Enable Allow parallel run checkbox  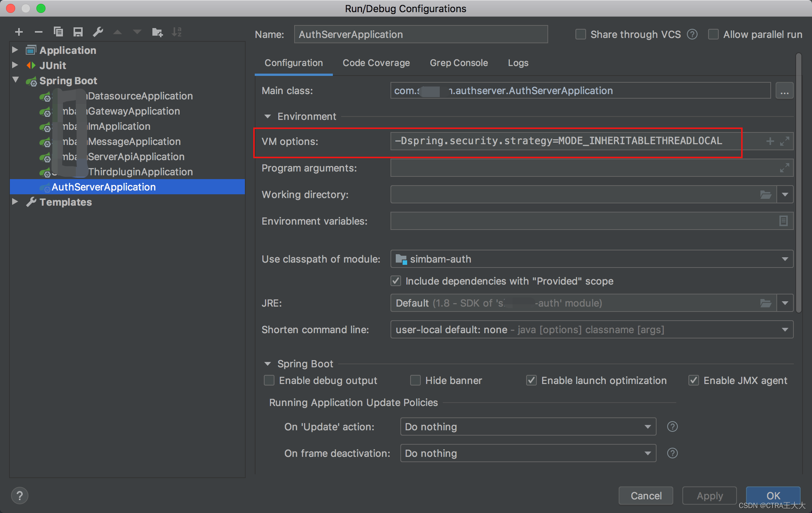point(713,35)
